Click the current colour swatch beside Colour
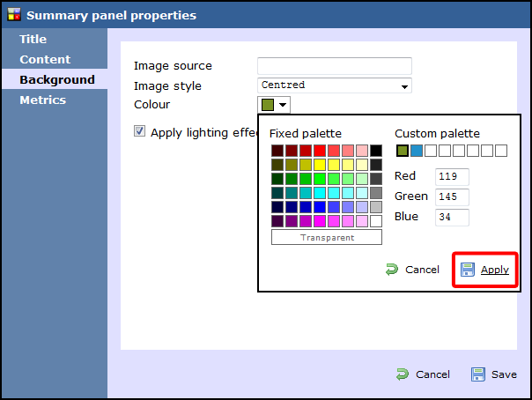This screenshot has width=532, height=400. click(268, 105)
